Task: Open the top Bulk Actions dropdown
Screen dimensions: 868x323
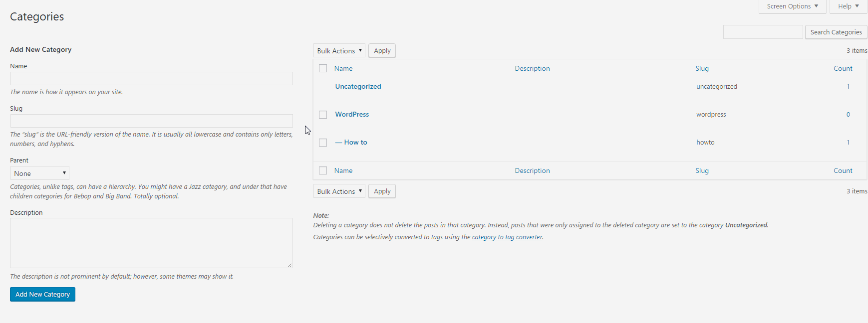Action: (x=339, y=51)
